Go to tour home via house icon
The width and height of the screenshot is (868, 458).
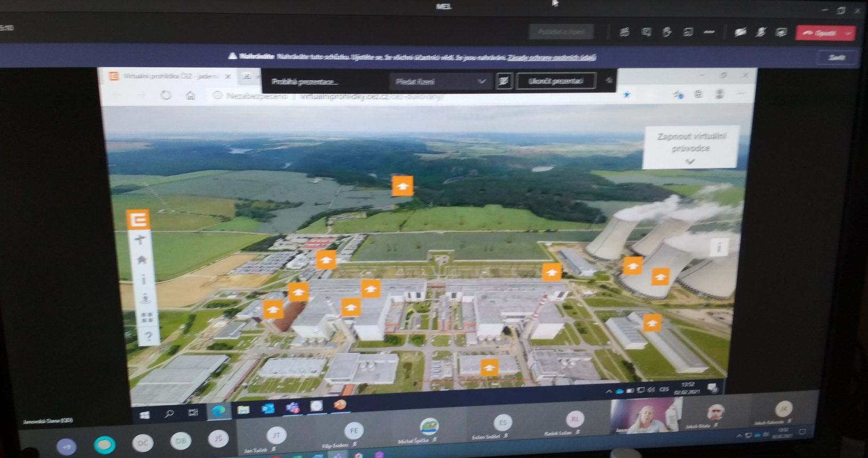tap(142, 259)
